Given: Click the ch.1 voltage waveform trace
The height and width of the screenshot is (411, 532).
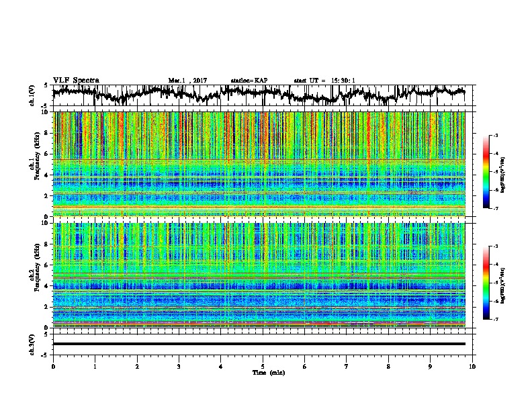Looking at the screenshot, I should 259,95.
